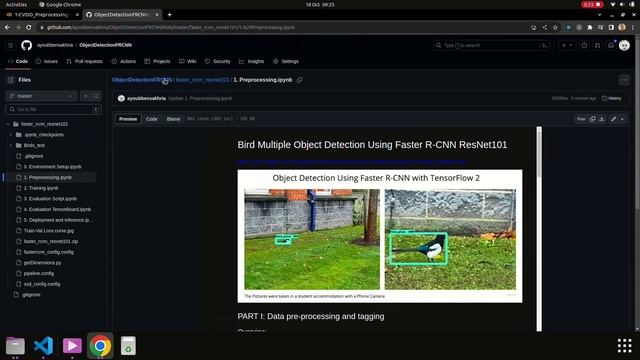Image resolution: width=640 pixels, height=360 pixels.
Task: Open the Security repository tab
Action: pos(218,61)
